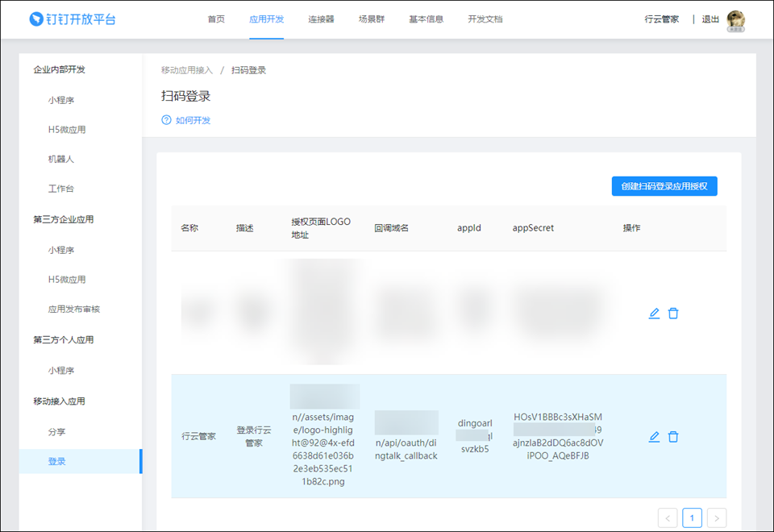774x532 pixels.
Task: Select page 1 in pagination
Action: click(x=693, y=517)
